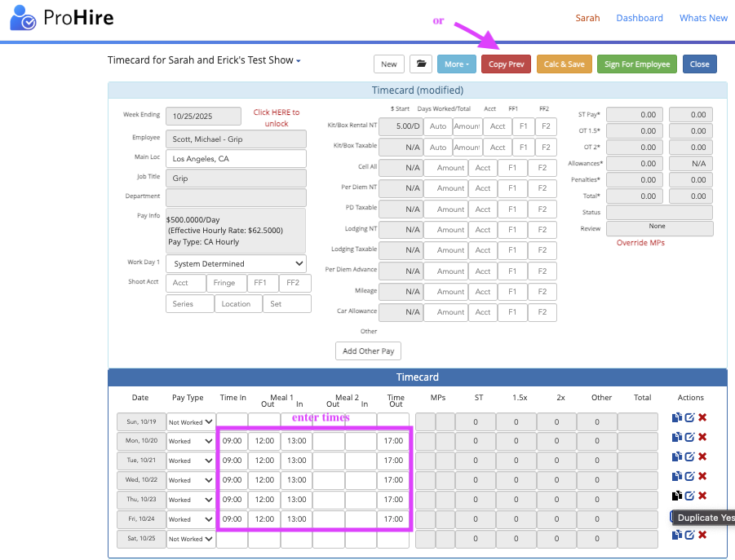Click Copy Prev button
Viewport: 735px width, 560px height.
click(506, 64)
